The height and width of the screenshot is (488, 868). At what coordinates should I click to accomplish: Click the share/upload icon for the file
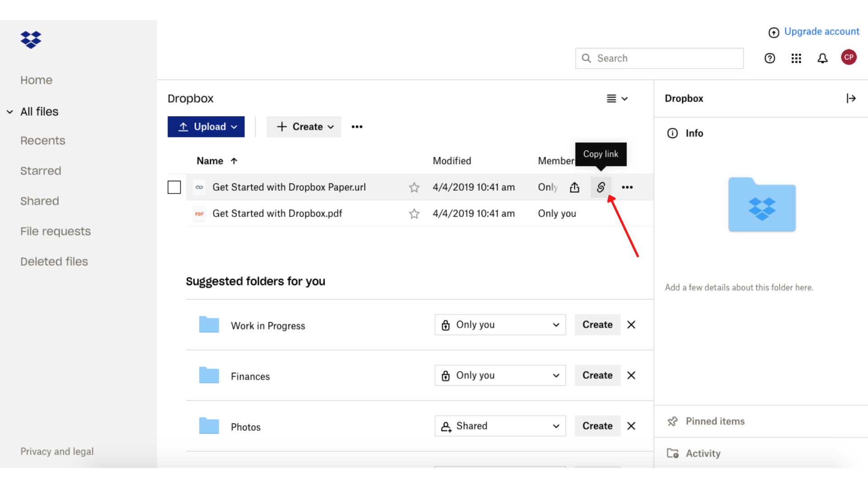coord(574,187)
